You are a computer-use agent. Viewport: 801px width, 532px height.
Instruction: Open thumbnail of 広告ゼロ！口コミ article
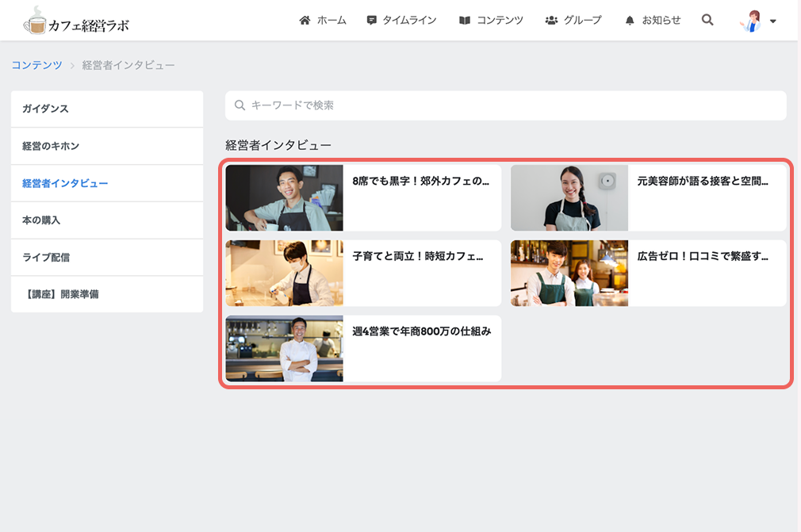point(569,274)
